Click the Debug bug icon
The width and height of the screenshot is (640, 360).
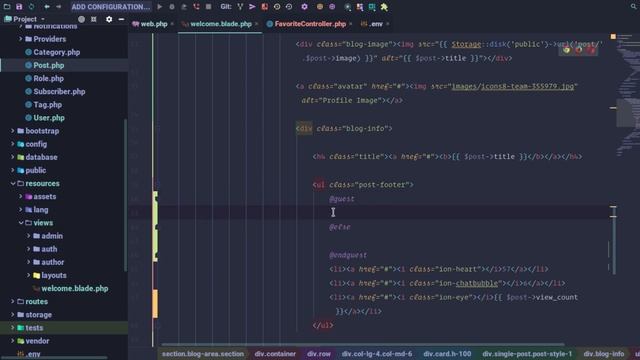172,7
